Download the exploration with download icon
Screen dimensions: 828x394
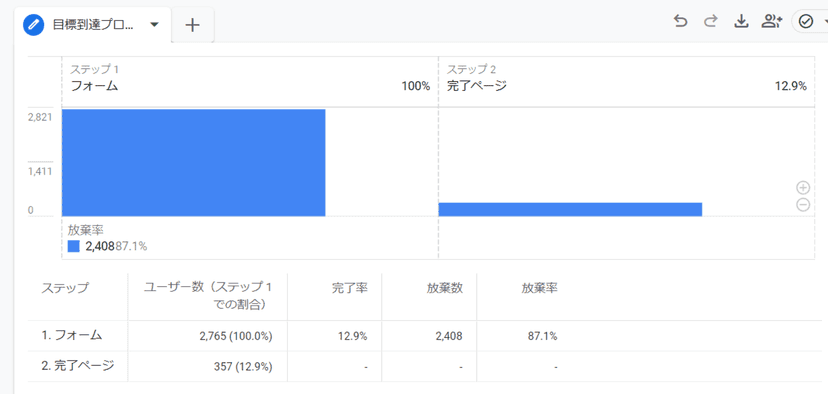tap(741, 21)
